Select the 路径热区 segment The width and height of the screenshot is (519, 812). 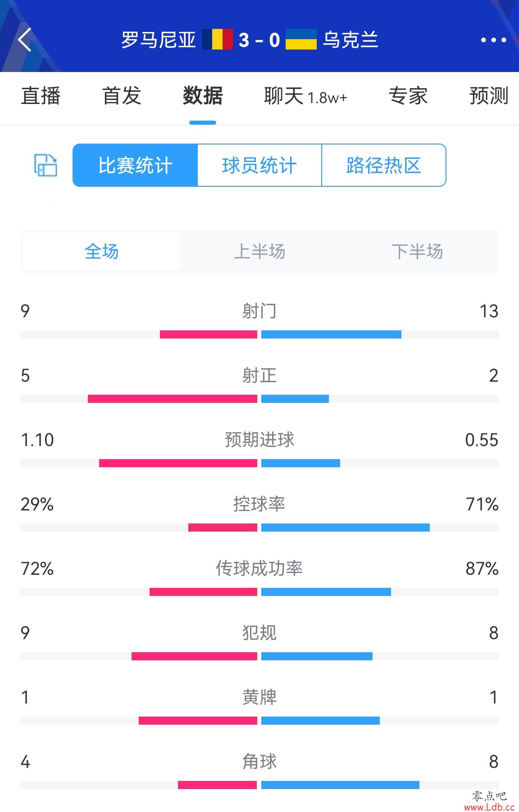pyautogui.click(x=384, y=165)
